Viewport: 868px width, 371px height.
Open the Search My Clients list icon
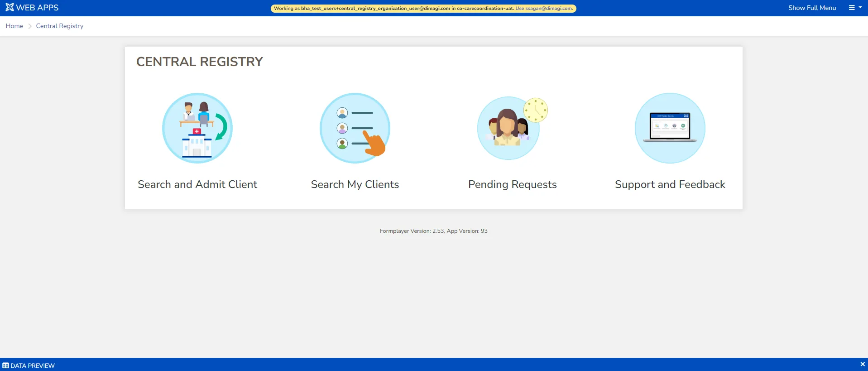click(355, 128)
